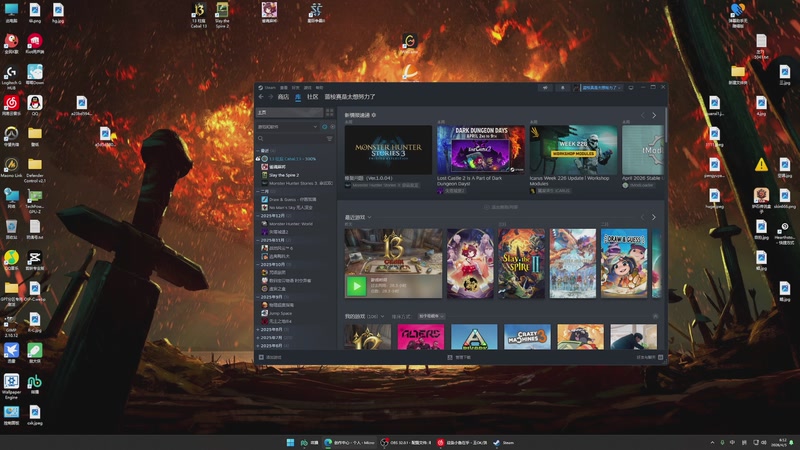The width and height of the screenshot is (800, 450).
Task: Show next What's New news items
Action: [x=654, y=116]
